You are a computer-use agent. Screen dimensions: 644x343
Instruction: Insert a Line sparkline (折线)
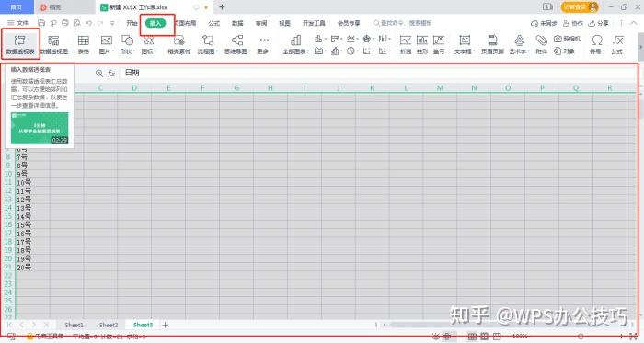tap(406, 44)
